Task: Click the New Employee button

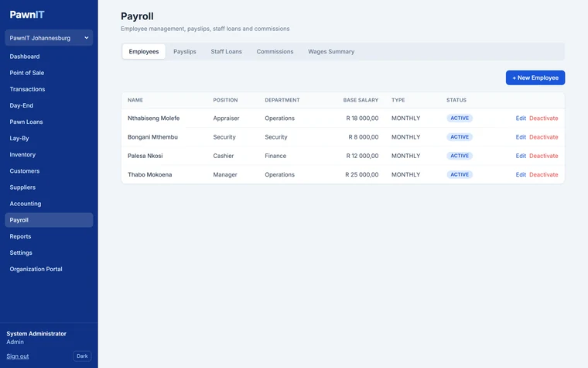Action: [535, 77]
